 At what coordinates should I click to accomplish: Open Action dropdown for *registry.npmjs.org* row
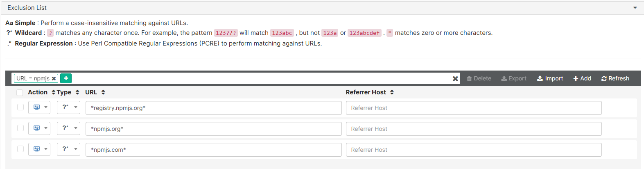(x=39, y=107)
